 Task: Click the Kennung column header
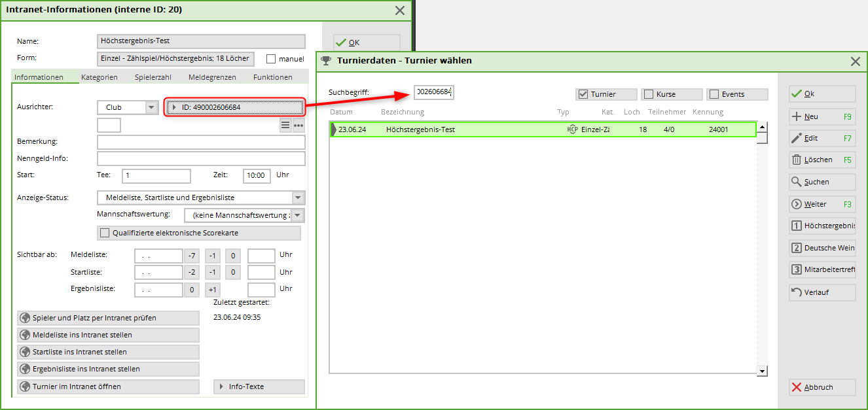click(708, 112)
